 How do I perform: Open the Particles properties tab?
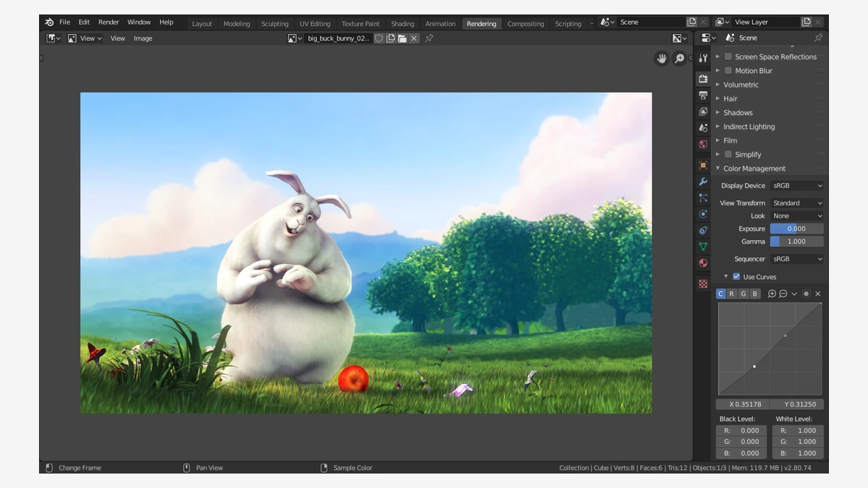pyautogui.click(x=703, y=197)
